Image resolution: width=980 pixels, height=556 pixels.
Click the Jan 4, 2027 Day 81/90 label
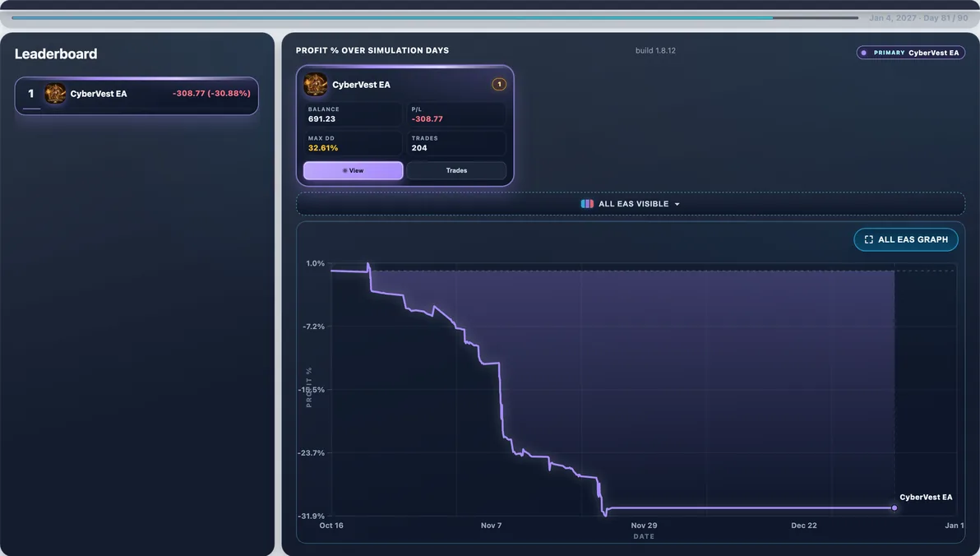click(x=918, y=18)
